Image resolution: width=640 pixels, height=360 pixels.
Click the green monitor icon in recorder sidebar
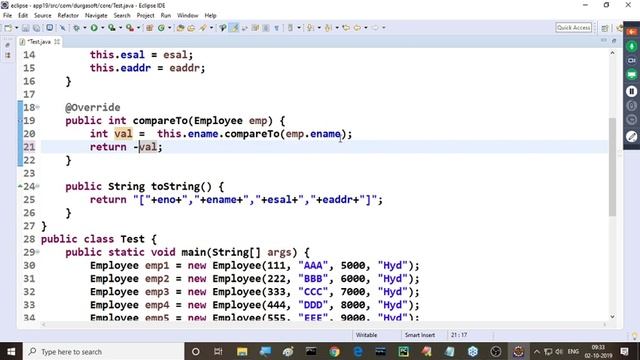tap(631, 75)
